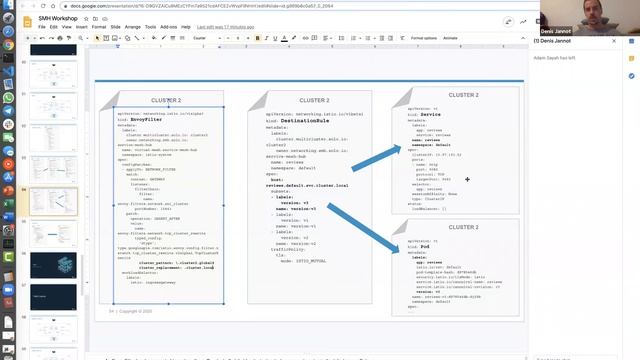The width and height of the screenshot is (640, 360).
Task: Click the redo arrow in the toolbar
Action: coord(51,38)
